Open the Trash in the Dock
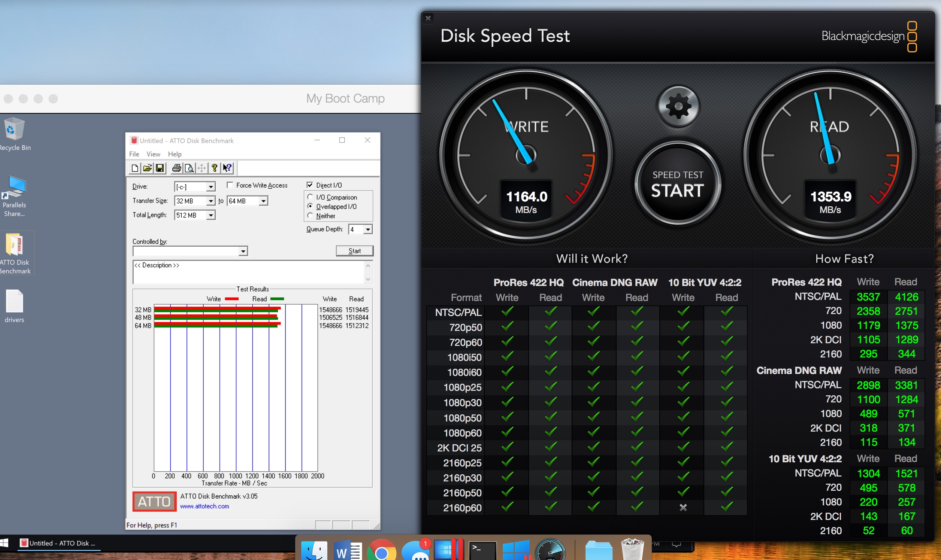The height and width of the screenshot is (560, 941). coord(632,550)
